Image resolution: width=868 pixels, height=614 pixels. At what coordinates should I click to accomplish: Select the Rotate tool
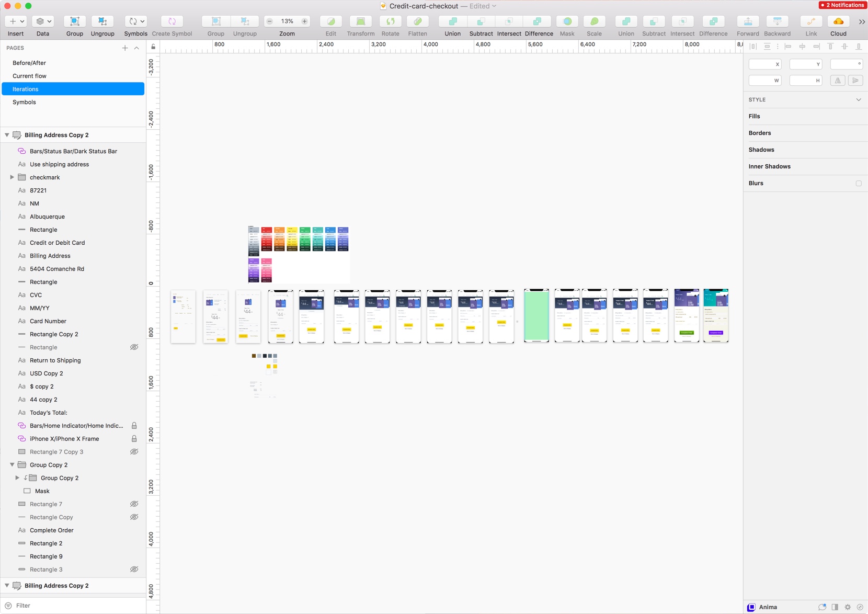coord(390,21)
